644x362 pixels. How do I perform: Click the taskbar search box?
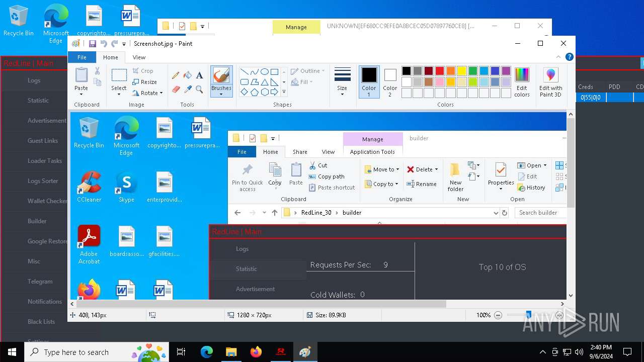[x=97, y=352]
